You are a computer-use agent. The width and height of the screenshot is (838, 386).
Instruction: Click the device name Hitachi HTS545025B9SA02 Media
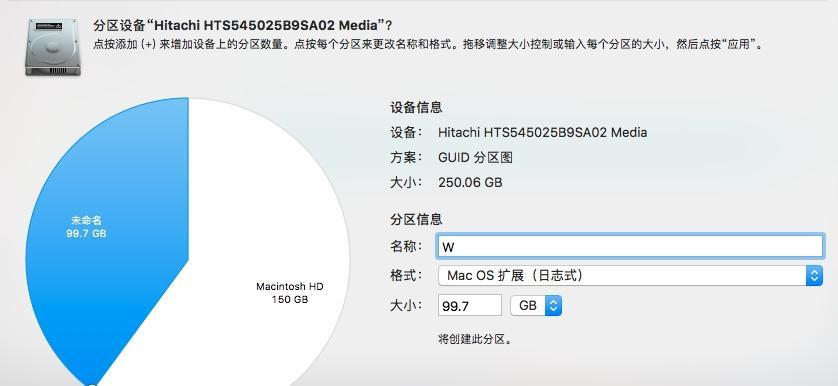click(542, 132)
